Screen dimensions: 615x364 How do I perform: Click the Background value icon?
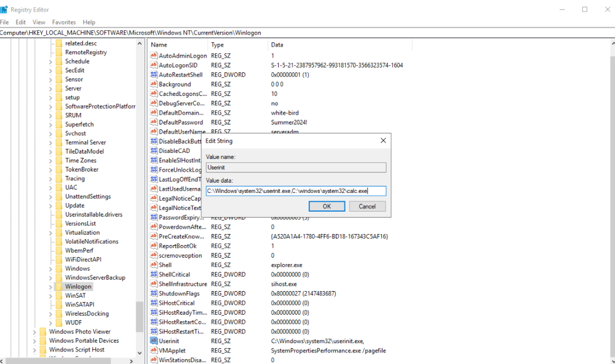[x=154, y=84]
